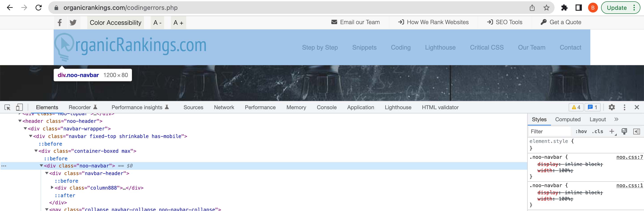644x211 pixels.
Task: Collapse the header noo-header node
Action: coord(20,121)
